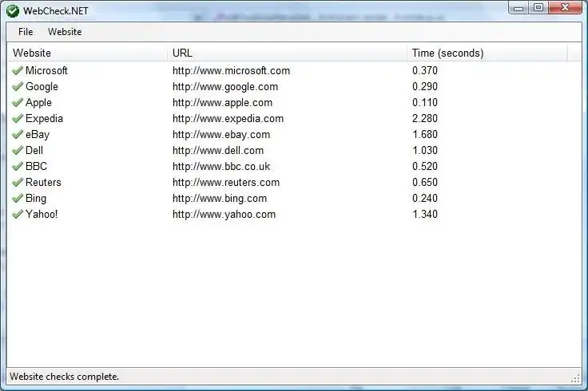
Task: Select the Expedia website row name
Action: (x=44, y=118)
